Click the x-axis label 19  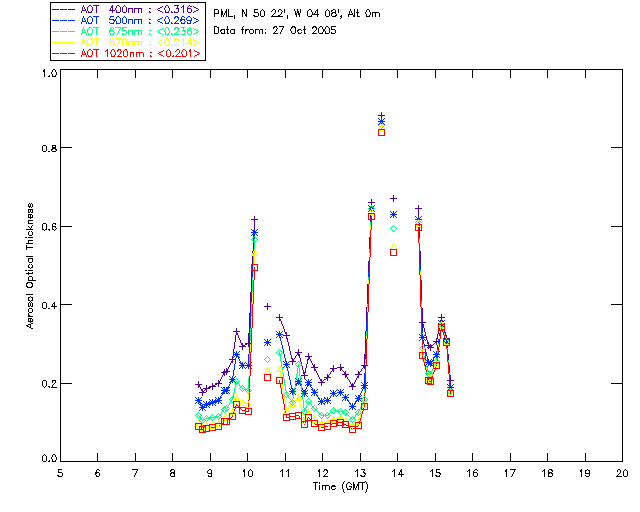pos(585,473)
